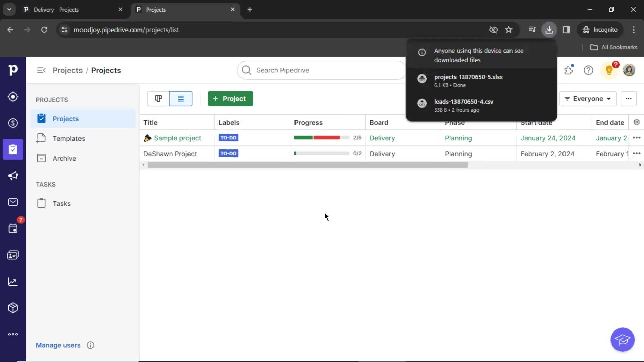Select the Templates menu item
Image resolution: width=644 pixels, height=362 pixels.
68,138
